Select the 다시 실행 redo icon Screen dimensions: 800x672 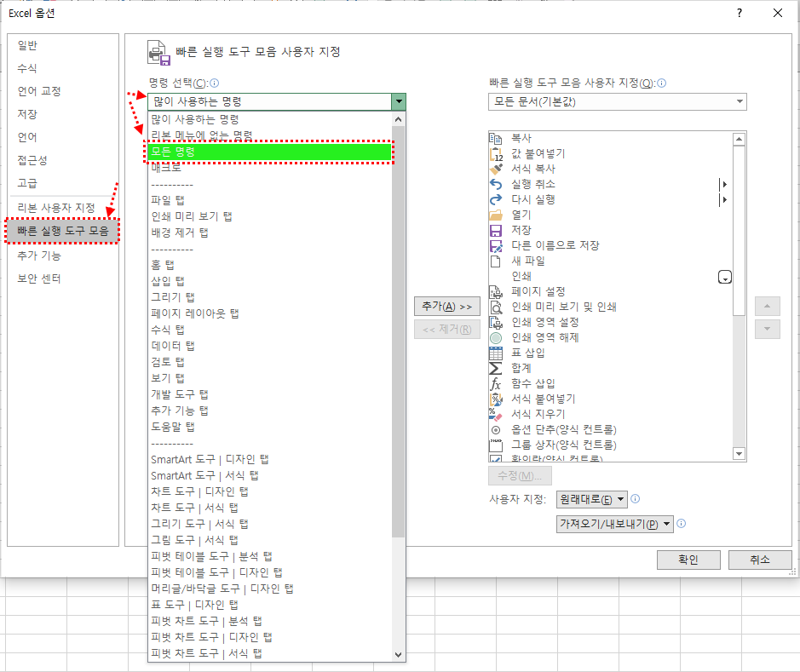coord(495,199)
